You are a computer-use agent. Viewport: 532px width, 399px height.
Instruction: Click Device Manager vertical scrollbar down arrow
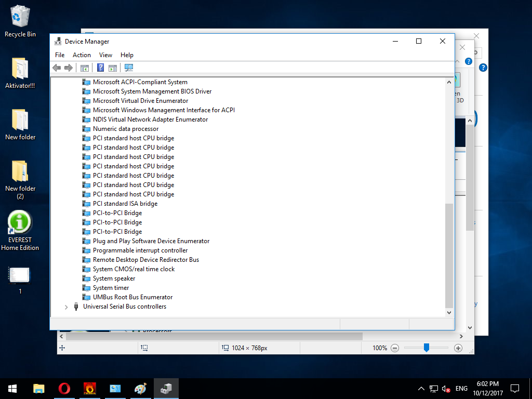pyautogui.click(x=449, y=312)
